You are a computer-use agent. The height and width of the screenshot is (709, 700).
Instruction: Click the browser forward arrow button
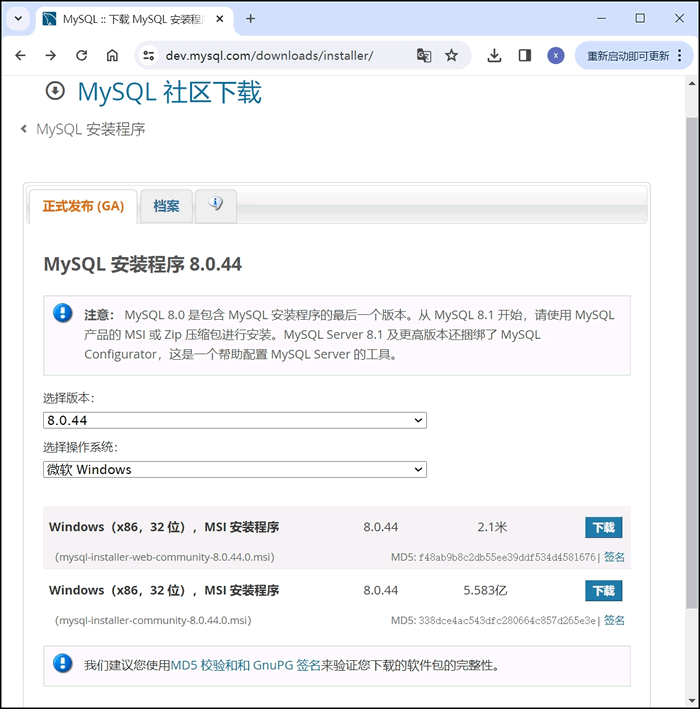[50, 56]
